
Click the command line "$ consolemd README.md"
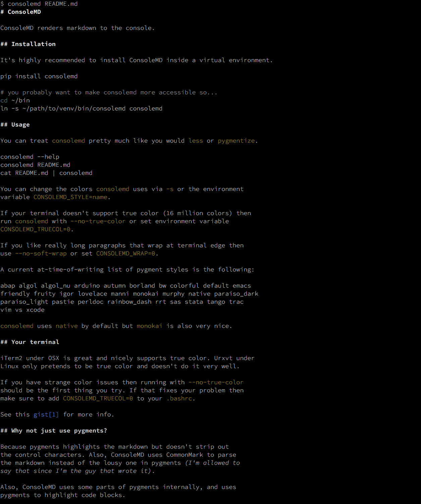[x=39, y=4]
